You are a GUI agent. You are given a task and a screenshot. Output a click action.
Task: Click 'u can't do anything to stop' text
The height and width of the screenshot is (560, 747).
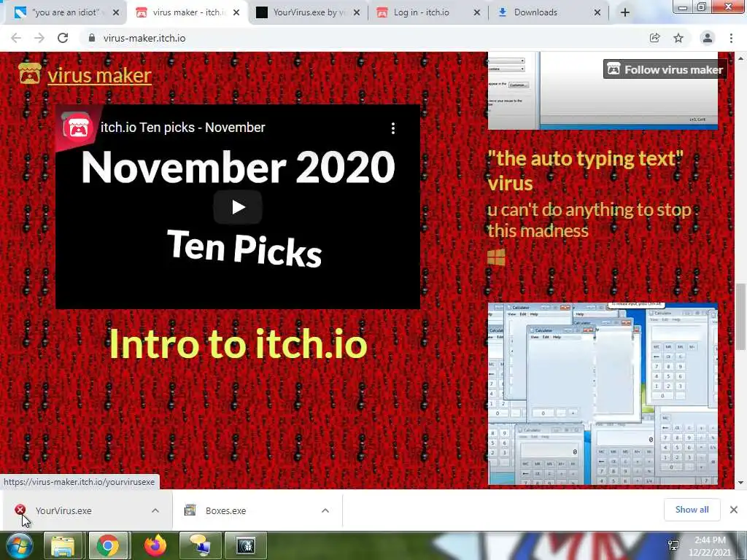(589, 210)
